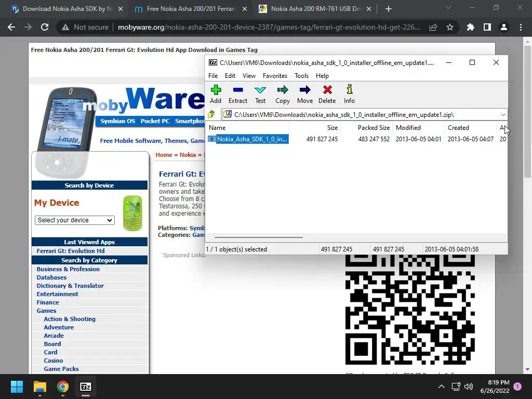Open Chrome tab search chevron

click(448, 7)
